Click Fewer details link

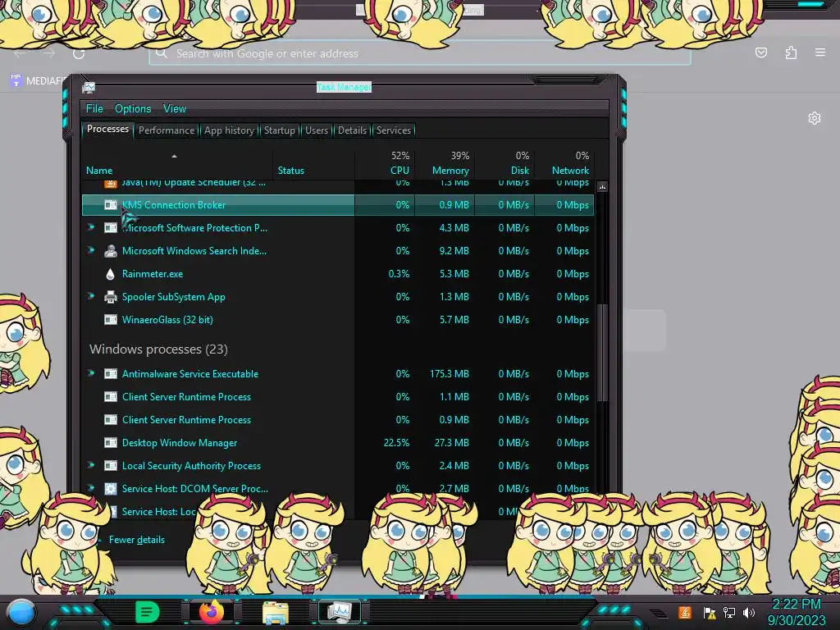point(137,540)
